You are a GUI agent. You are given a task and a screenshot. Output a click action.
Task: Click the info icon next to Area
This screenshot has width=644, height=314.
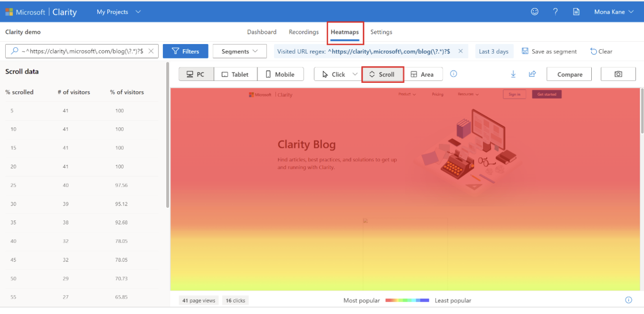(x=453, y=74)
